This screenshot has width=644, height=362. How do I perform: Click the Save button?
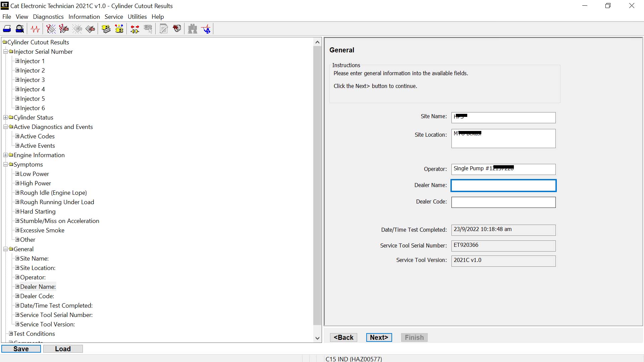coord(21,349)
